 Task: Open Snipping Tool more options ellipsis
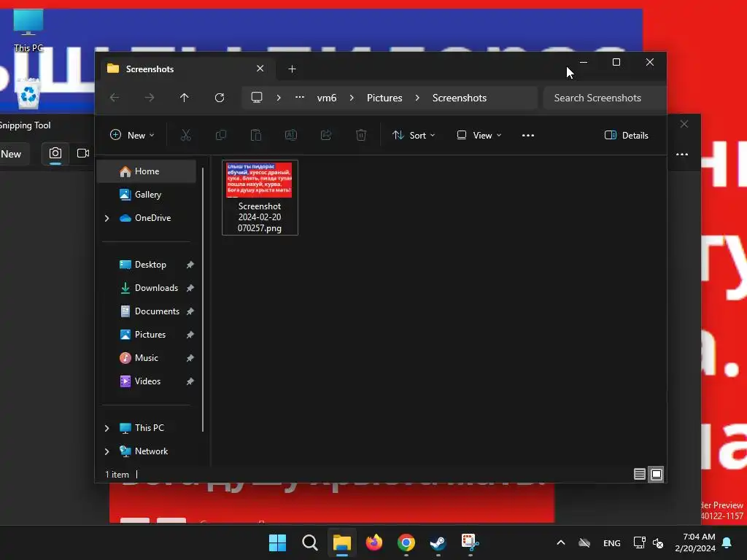(x=682, y=155)
